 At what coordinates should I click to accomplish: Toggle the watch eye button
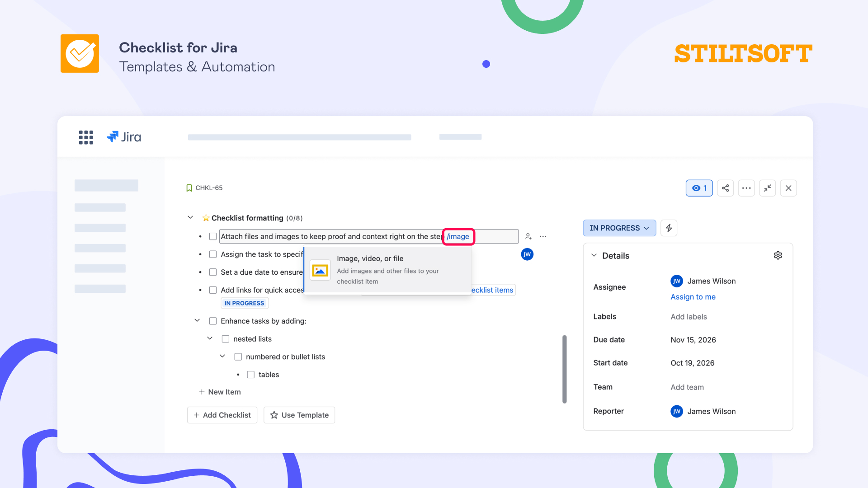coord(699,188)
